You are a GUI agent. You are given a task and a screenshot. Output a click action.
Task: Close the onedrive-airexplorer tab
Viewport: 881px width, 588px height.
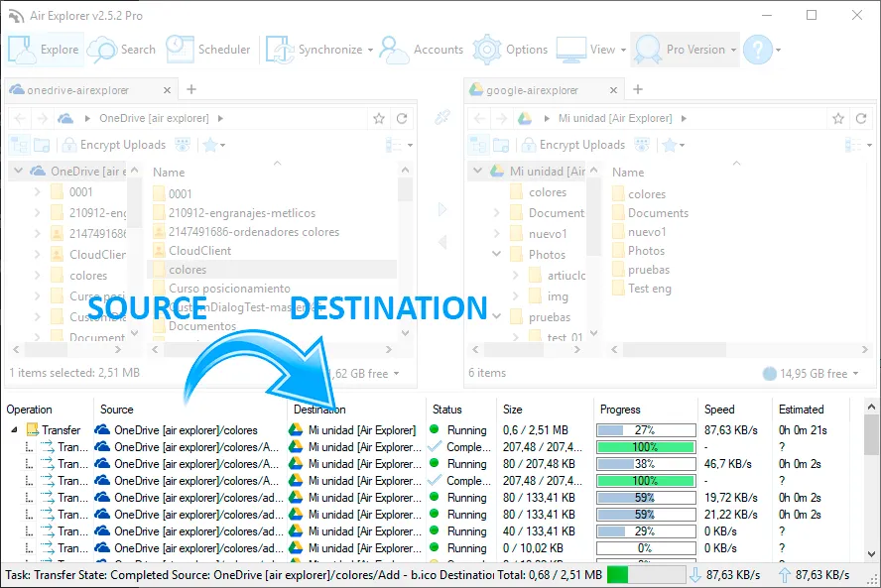167,90
